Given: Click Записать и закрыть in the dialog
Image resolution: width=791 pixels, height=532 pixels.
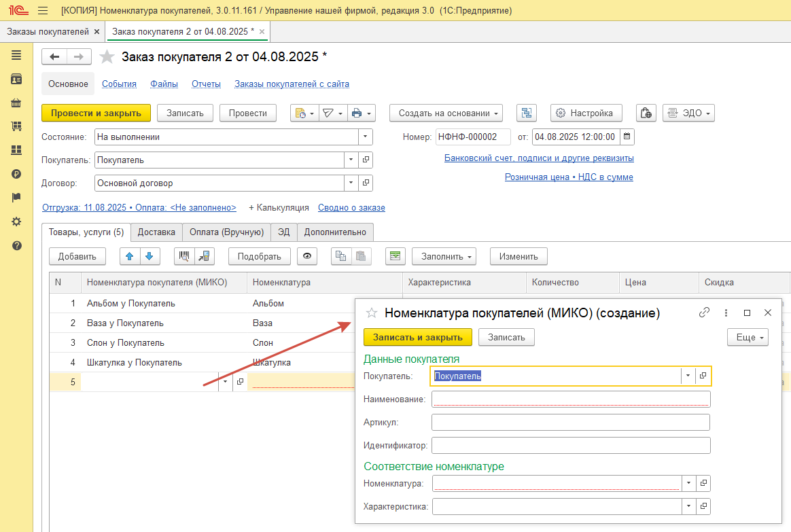Looking at the screenshot, I should (418, 338).
